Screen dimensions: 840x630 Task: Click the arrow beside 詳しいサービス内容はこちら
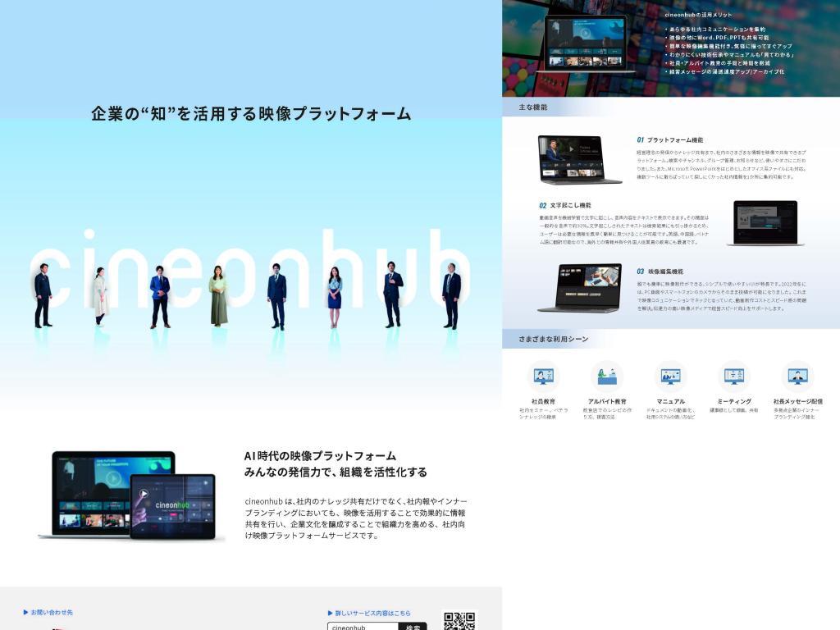330,613
